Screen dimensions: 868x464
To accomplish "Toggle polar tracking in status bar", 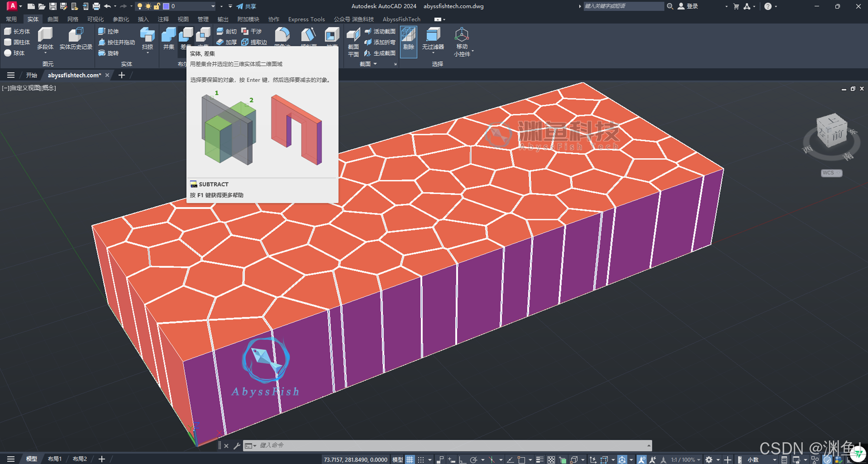I will (x=474, y=459).
